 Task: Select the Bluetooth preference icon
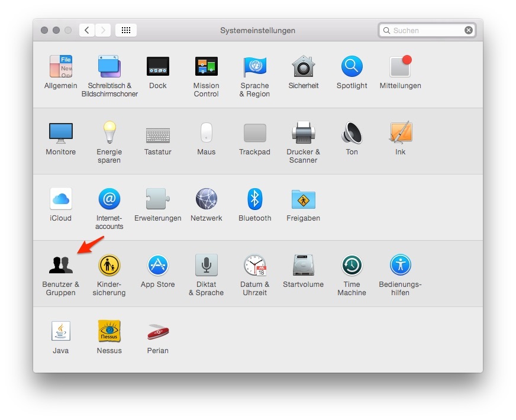[x=254, y=199]
